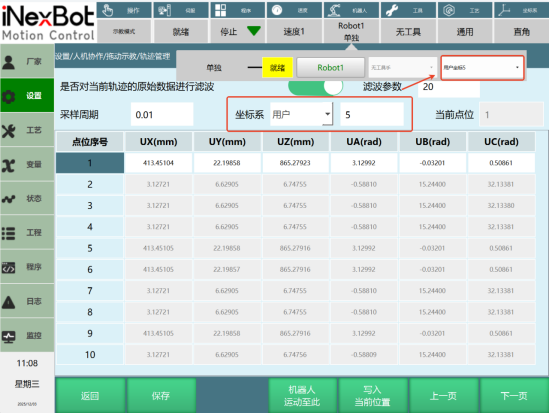
Task: Click the 速度1 status button
Action: [x=294, y=32]
